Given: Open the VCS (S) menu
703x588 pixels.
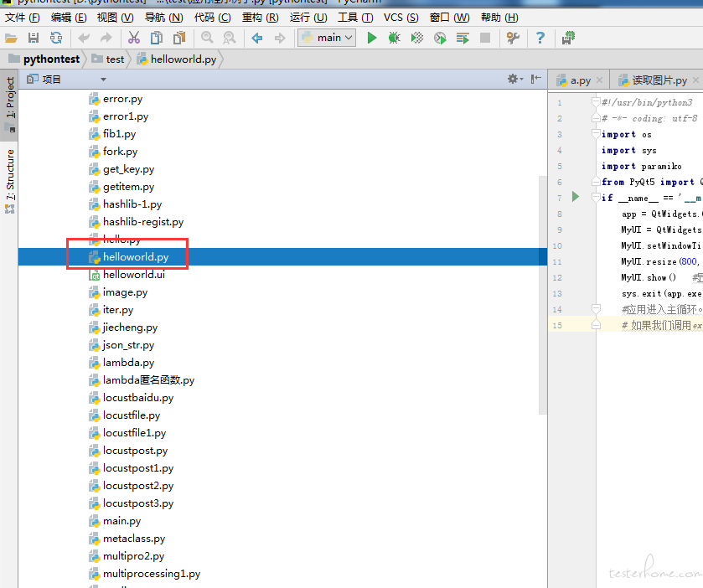Looking at the screenshot, I should point(401,18).
